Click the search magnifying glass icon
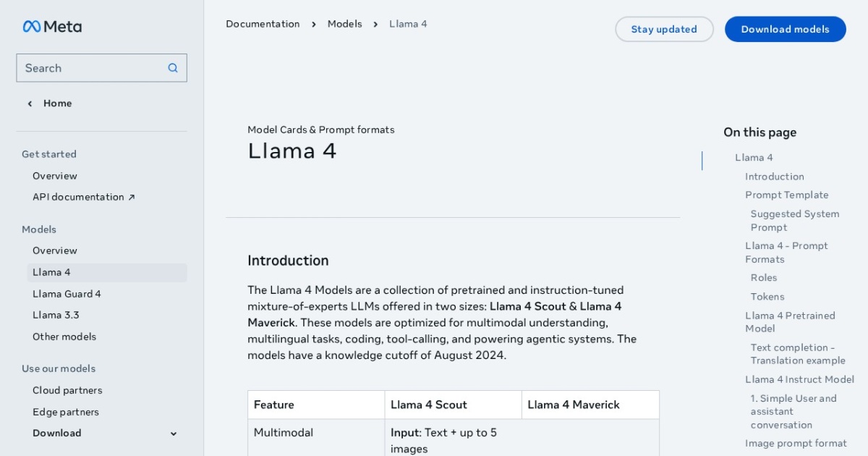Image resolution: width=868 pixels, height=456 pixels. [x=172, y=67]
